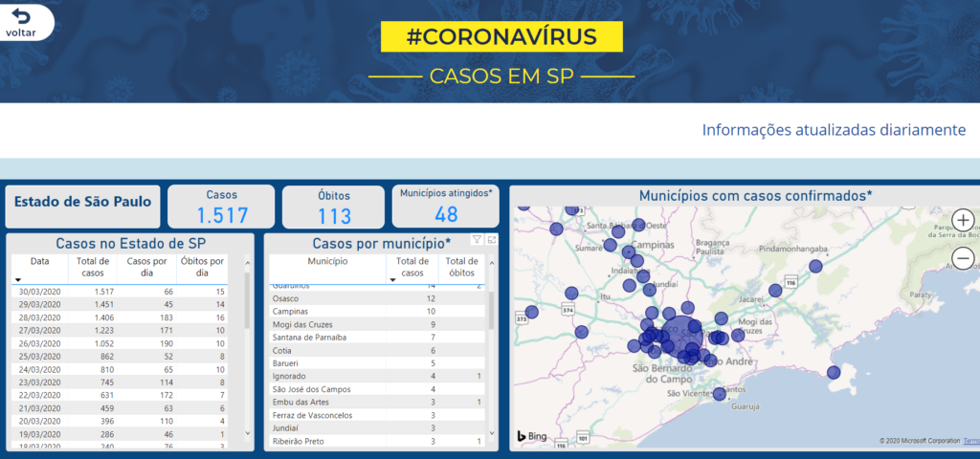Sort by Município column header
This screenshot has width=980, height=459.
(x=327, y=261)
